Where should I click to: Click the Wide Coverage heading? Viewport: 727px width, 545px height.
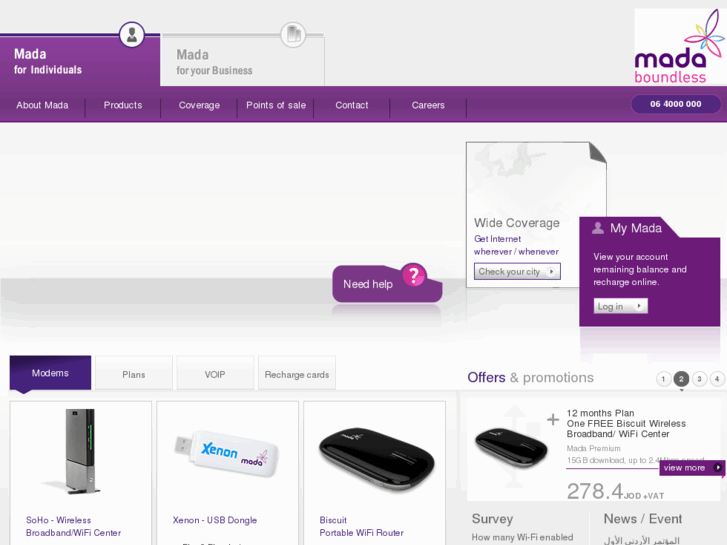coord(517,223)
